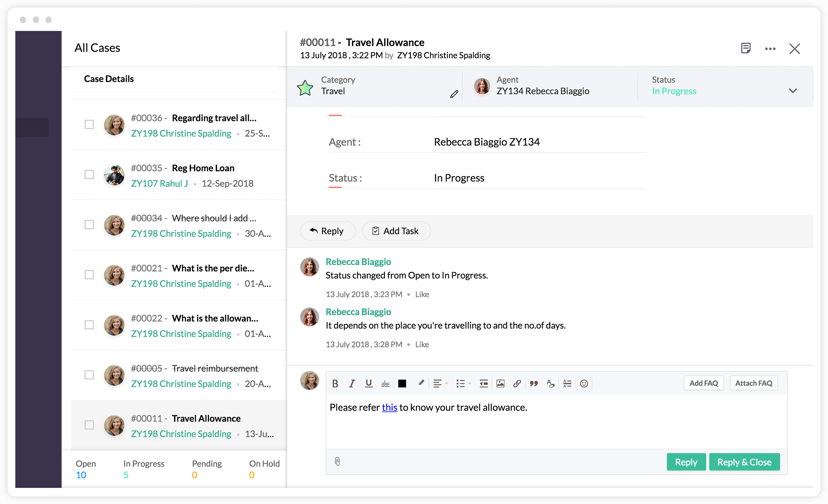The image size is (828, 504).
Task: Tick checkbox for Travel reimbursement case
Action: (89, 375)
